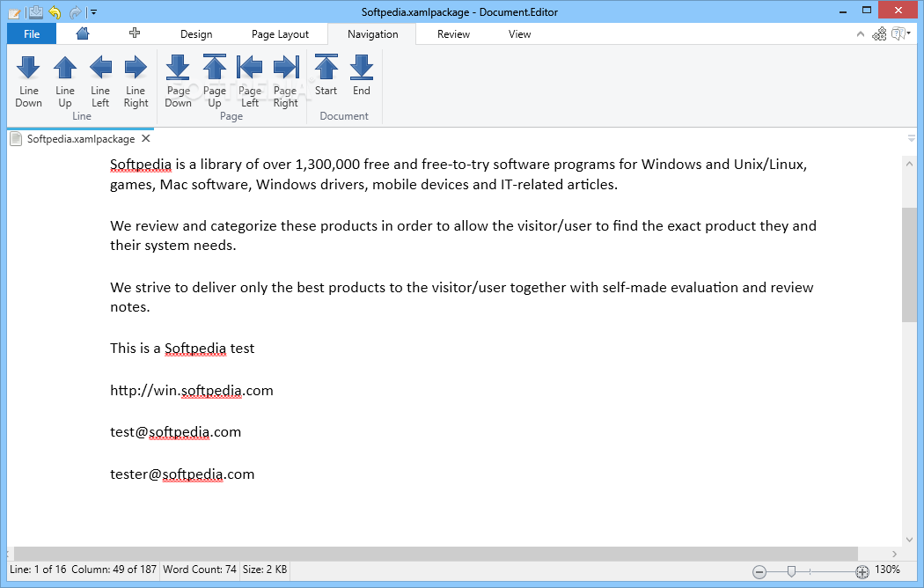Click the horizontal scrollbar right arrow
Screen dimensions: 924x588
(895, 554)
